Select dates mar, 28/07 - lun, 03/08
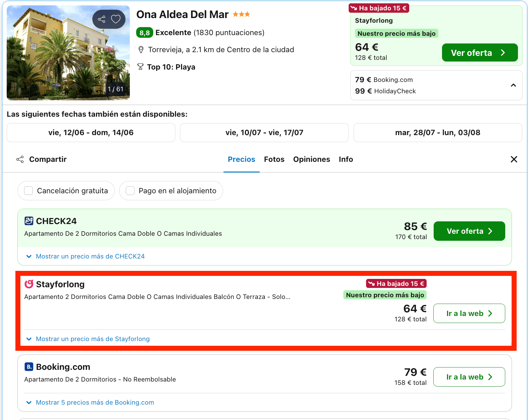 [438, 133]
